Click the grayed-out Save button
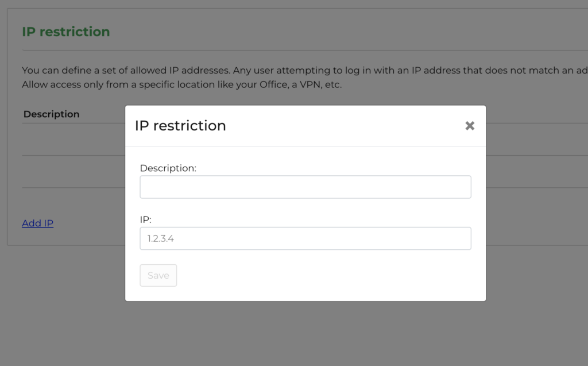The height and width of the screenshot is (366, 588). pos(158,275)
